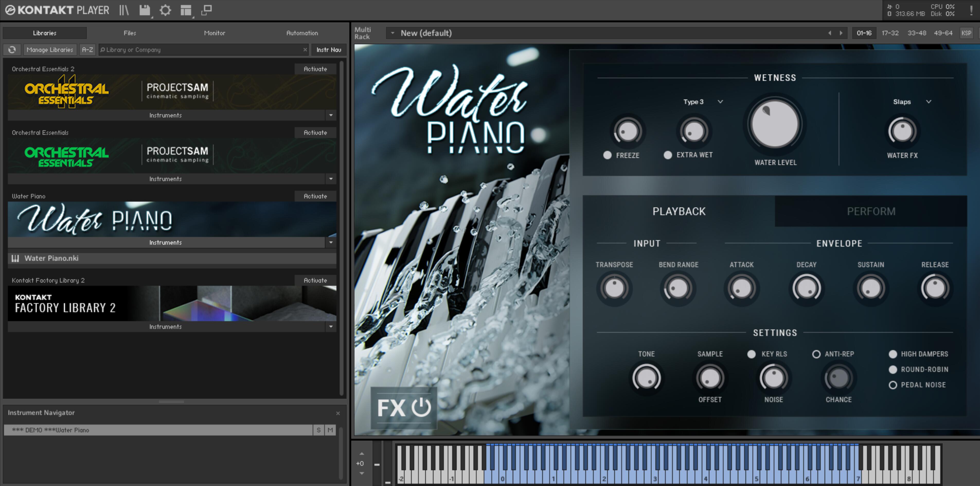Viewport: 980px width, 486px height.
Task: Enable Pedal Noise option
Action: pyautogui.click(x=893, y=385)
